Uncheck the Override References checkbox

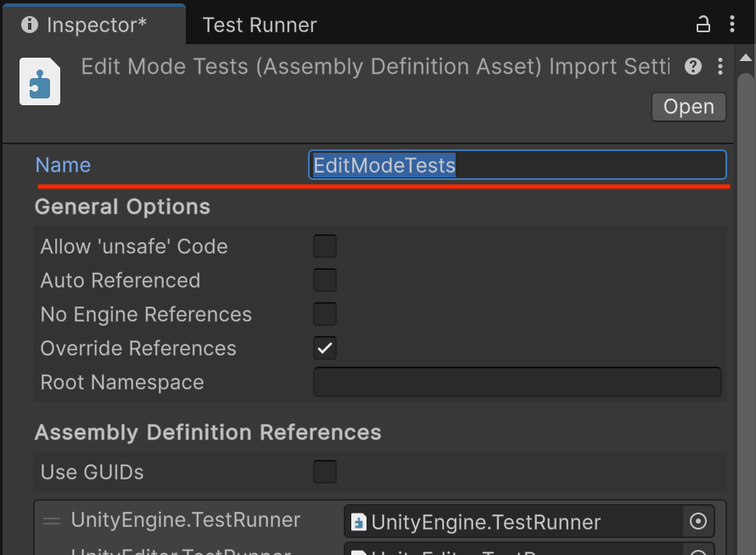(x=325, y=348)
